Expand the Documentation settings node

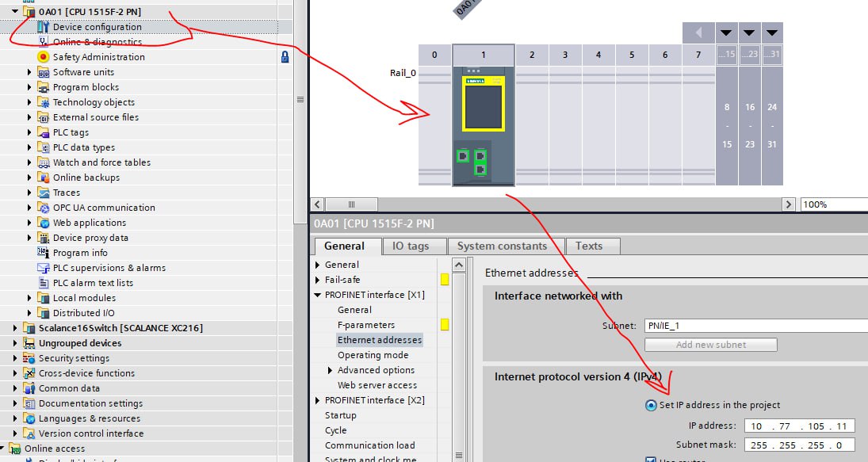[15, 403]
